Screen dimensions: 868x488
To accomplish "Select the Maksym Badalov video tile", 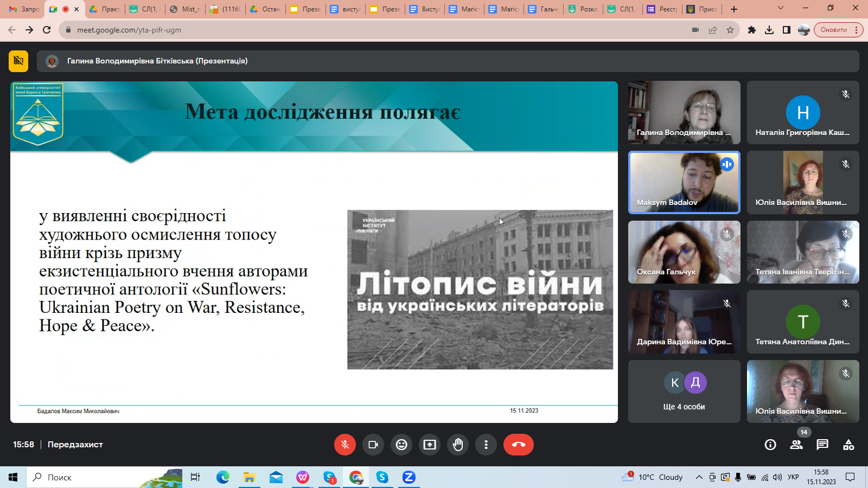I will (x=684, y=182).
